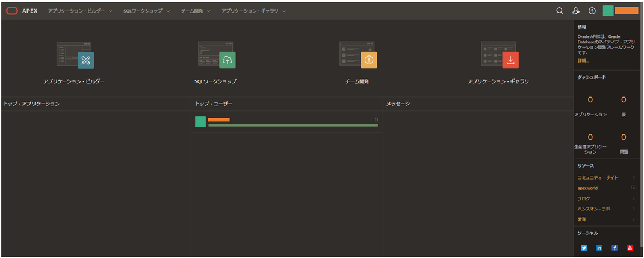Open the Twitter social icon
Viewport: 644px width, 258px height.
click(x=584, y=248)
